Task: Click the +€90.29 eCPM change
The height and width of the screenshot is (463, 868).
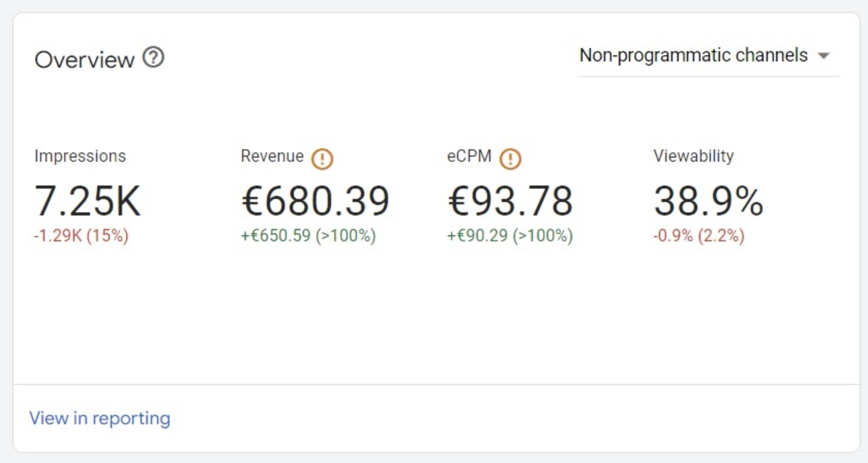Action: tap(510, 236)
